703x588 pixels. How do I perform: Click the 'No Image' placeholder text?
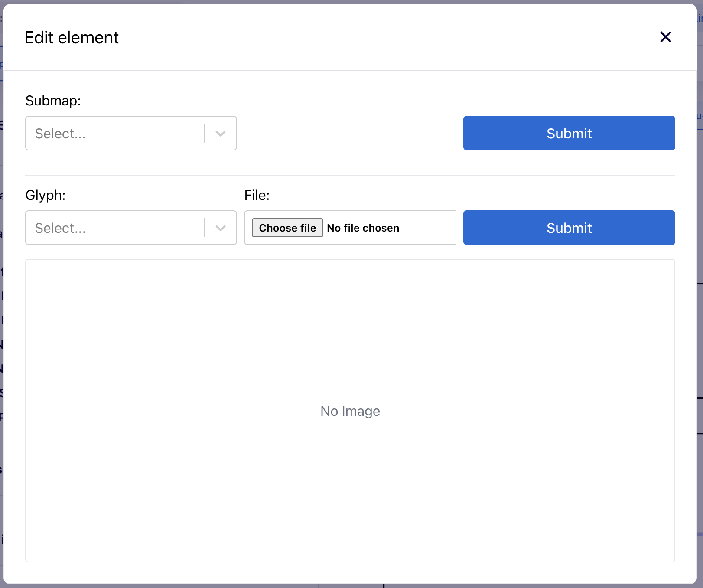click(x=350, y=411)
